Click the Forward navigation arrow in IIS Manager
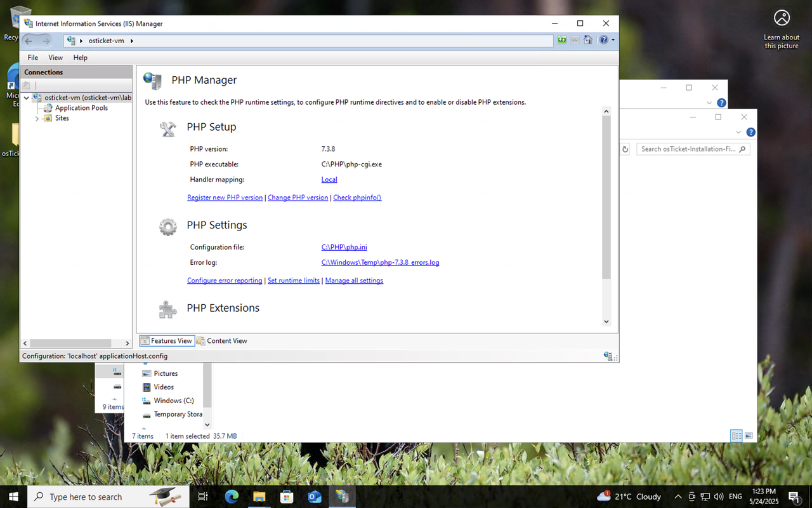Viewport: 812px width, 508px height. pyautogui.click(x=46, y=41)
